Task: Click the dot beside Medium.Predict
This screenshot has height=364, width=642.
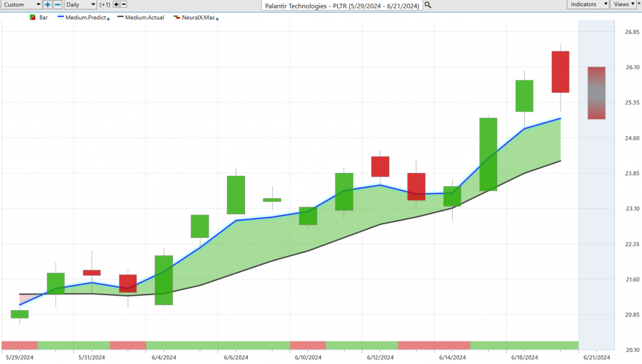Action: (x=108, y=19)
